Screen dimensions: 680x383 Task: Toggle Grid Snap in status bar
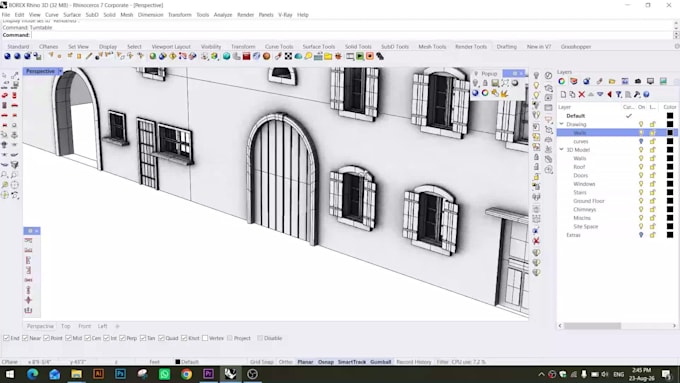262,362
